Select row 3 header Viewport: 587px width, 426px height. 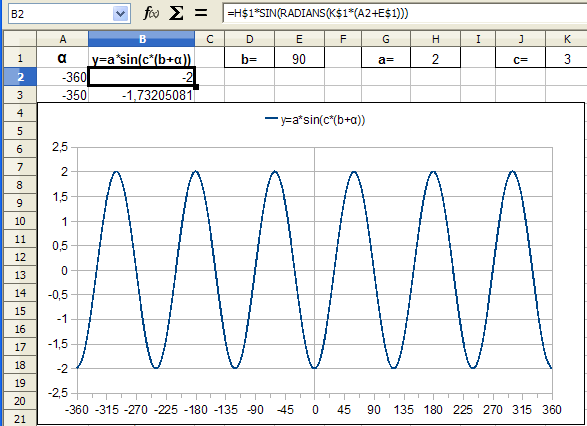[x=20, y=95]
